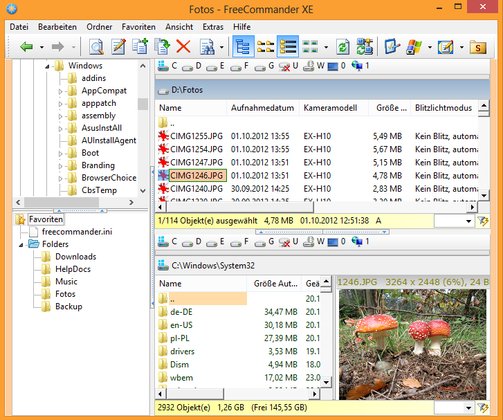503x420 pixels.
Task: Switch upper panel to drive E
Action: click(x=215, y=66)
